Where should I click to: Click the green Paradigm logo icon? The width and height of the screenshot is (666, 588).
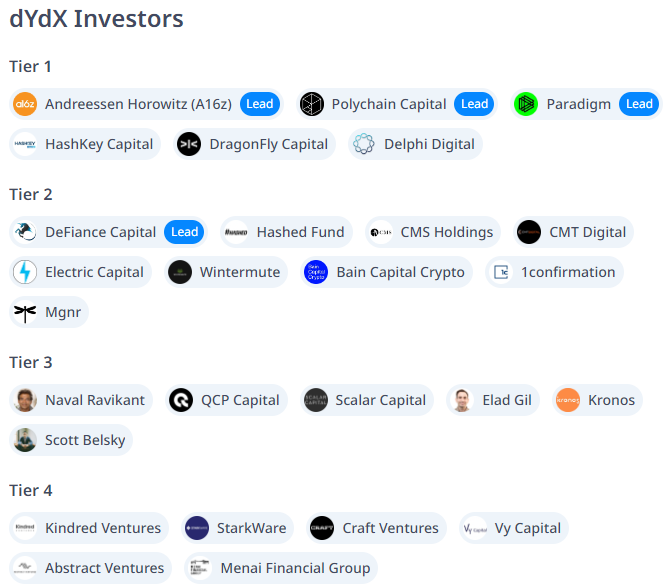coord(526,104)
